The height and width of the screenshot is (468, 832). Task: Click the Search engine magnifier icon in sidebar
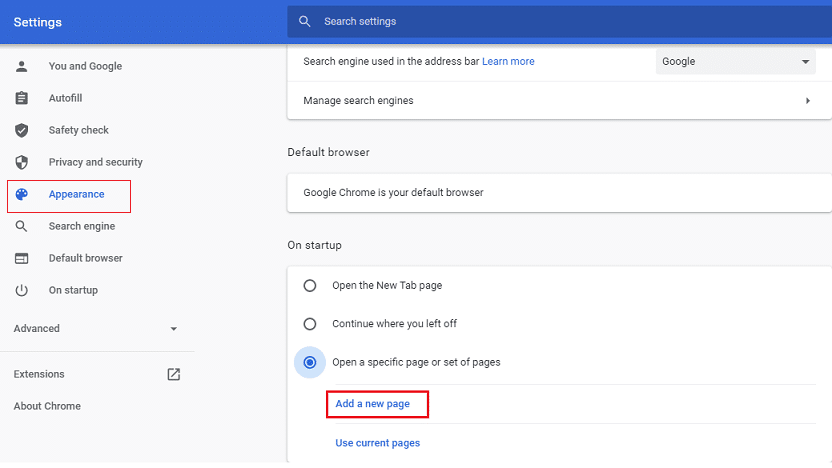pyautogui.click(x=21, y=227)
